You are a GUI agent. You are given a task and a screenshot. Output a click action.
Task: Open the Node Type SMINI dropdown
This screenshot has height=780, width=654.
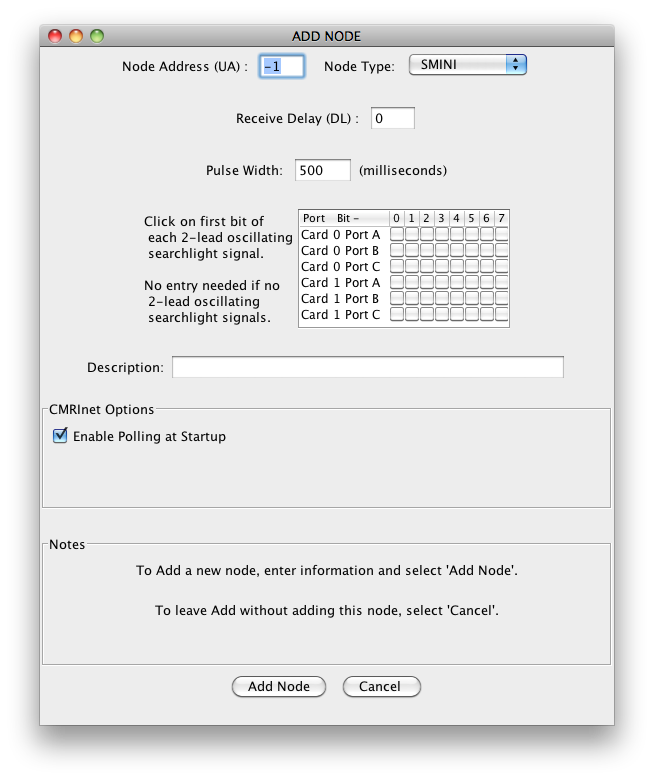click(468, 65)
